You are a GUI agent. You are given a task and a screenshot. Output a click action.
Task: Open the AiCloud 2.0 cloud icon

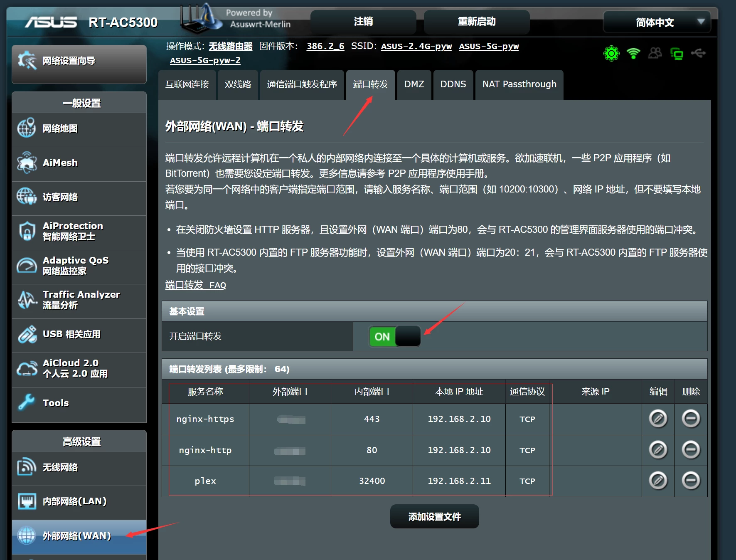click(27, 368)
